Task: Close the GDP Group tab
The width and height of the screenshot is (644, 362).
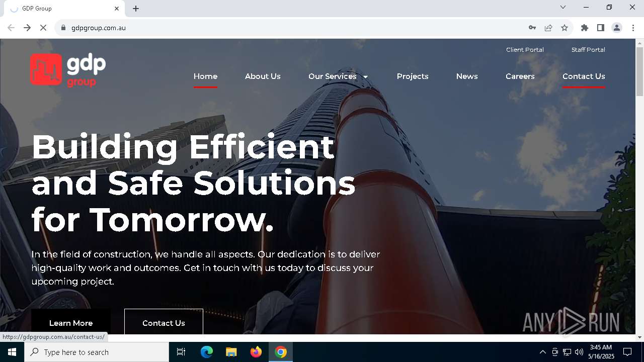Action: click(117, 9)
